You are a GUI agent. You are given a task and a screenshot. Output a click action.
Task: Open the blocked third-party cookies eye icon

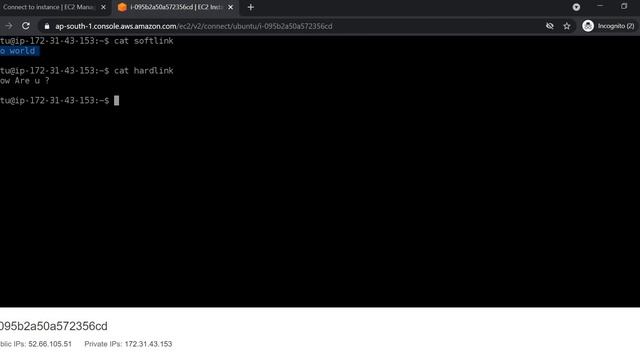[x=550, y=26]
